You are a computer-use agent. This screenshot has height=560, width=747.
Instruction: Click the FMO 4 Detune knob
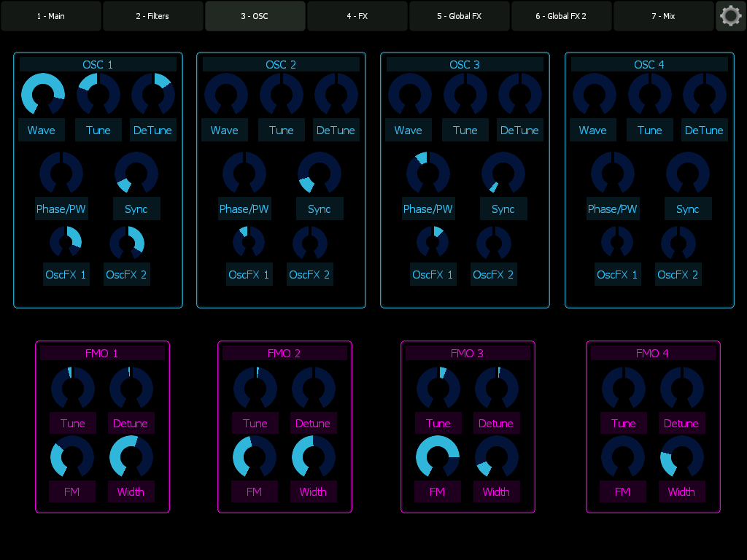682,388
